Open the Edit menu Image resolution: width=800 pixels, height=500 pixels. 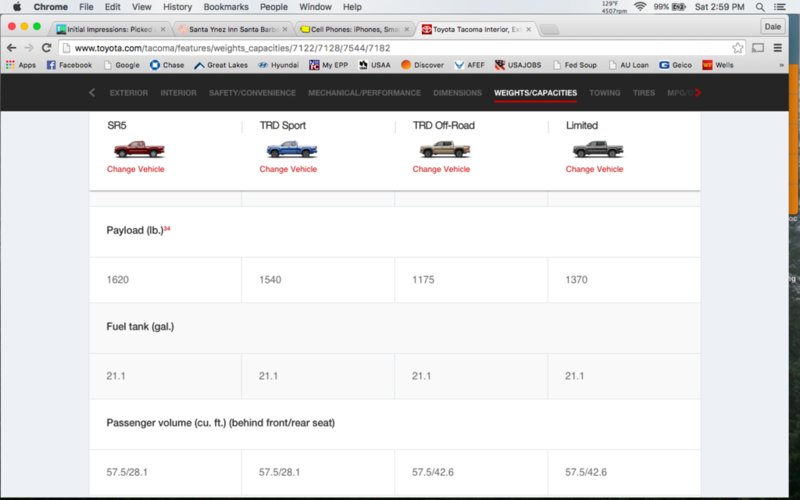pos(112,7)
